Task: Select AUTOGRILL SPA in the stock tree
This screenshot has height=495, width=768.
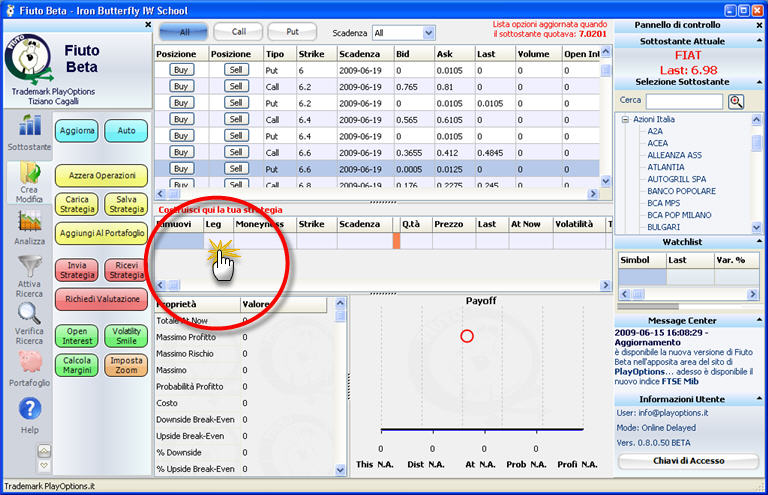Action: click(x=676, y=179)
